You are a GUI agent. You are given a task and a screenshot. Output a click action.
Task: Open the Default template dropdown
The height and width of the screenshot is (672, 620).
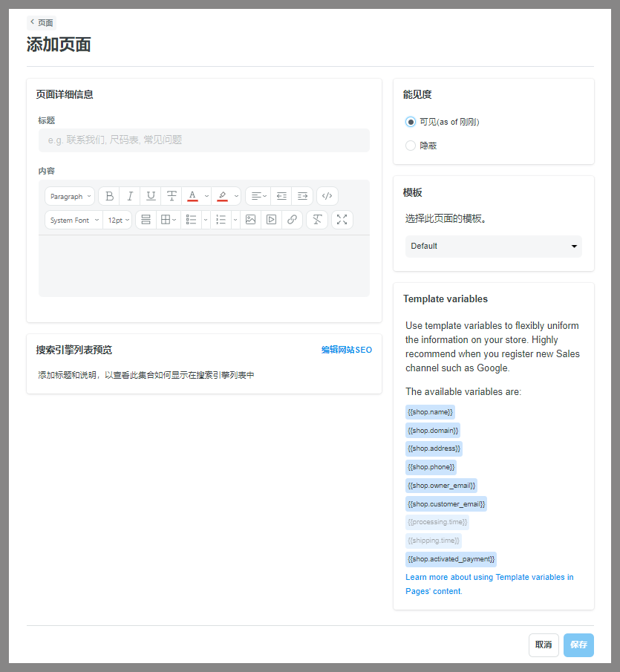tap(494, 246)
